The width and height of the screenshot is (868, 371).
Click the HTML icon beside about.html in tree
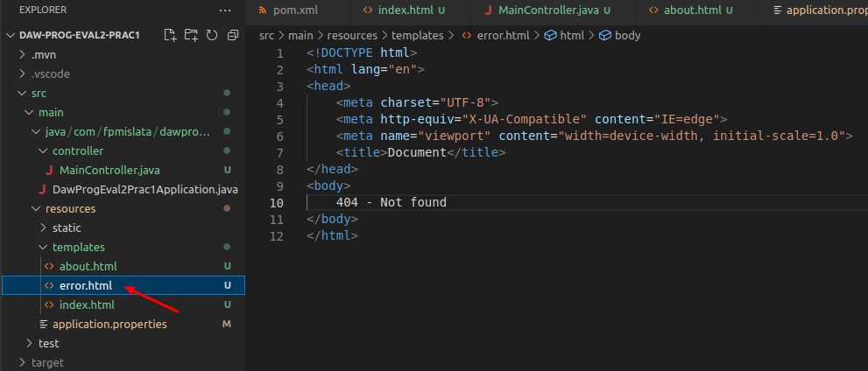tap(49, 266)
